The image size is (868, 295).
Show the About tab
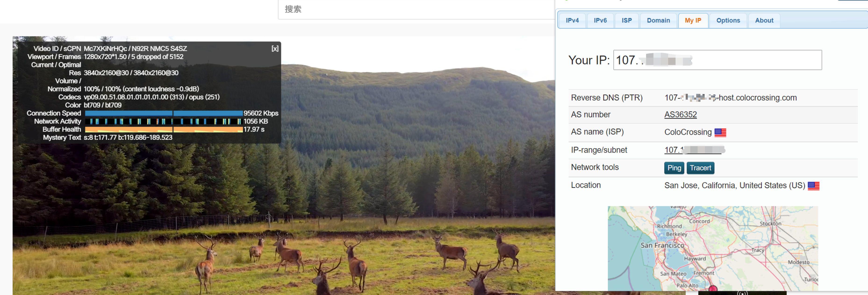click(x=764, y=21)
